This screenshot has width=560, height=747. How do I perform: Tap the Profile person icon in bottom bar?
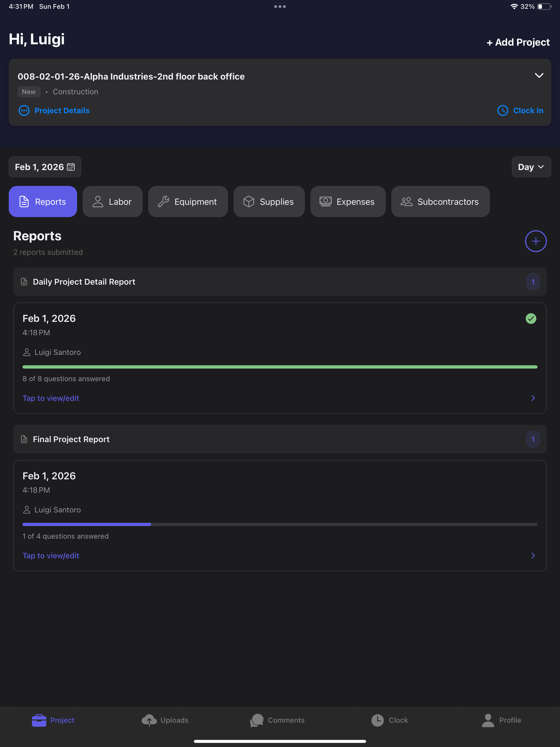pyautogui.click(x=488, y=720)
